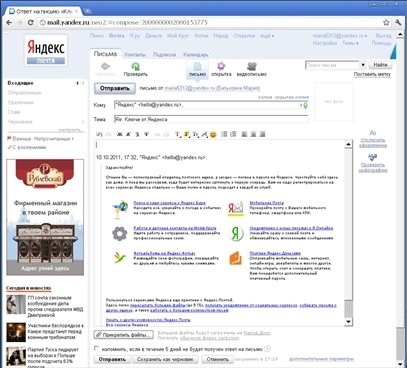The width and height of the screenshot is (407, 368).
Task: Select the открытка postcard icon
Action: click(x=221, y=66)
